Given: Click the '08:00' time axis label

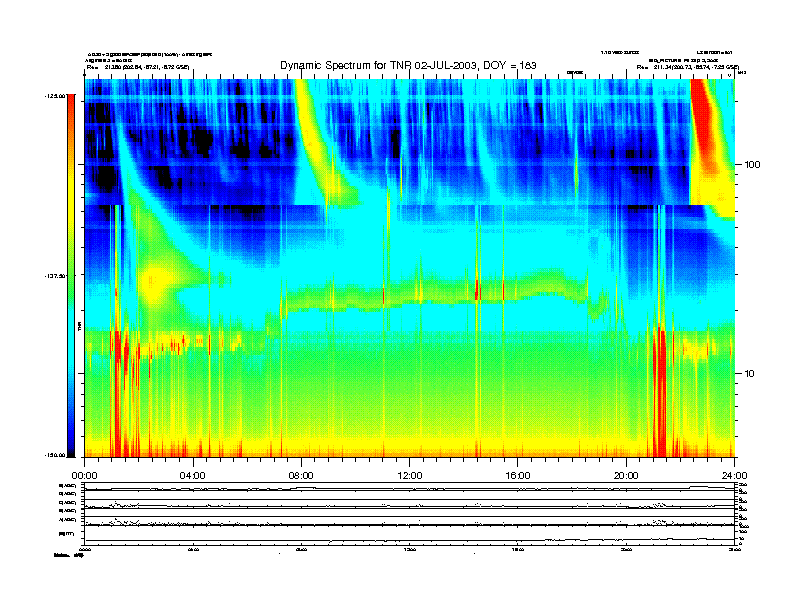Looking at the screenshot, I should [301, 476].
